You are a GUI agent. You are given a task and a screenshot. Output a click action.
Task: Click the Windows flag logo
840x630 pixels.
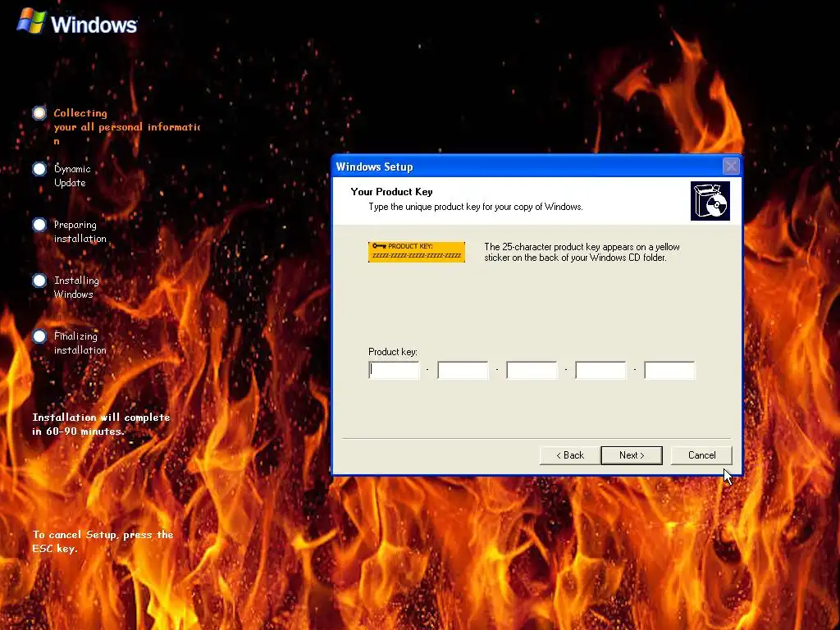click(32, 21)
